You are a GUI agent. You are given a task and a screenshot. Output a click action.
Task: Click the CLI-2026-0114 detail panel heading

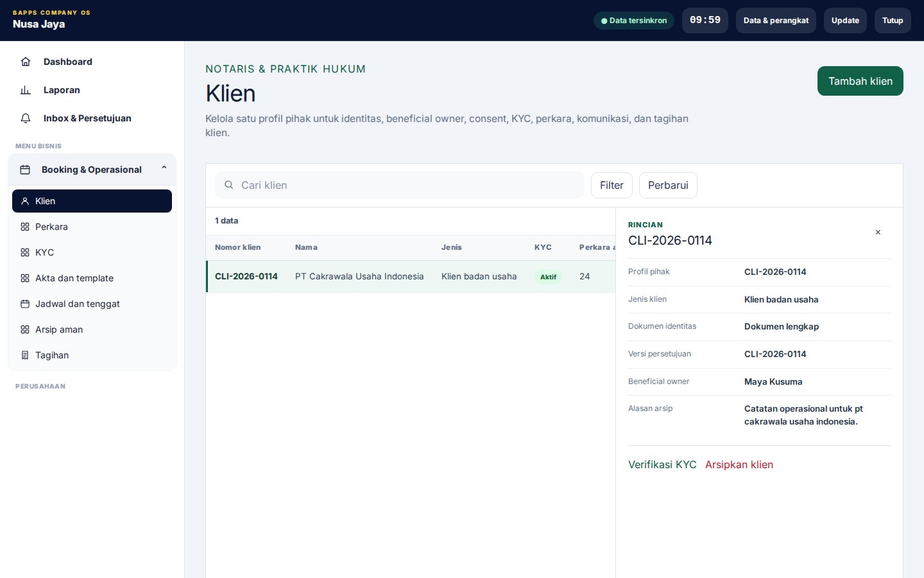pos(670,240)
